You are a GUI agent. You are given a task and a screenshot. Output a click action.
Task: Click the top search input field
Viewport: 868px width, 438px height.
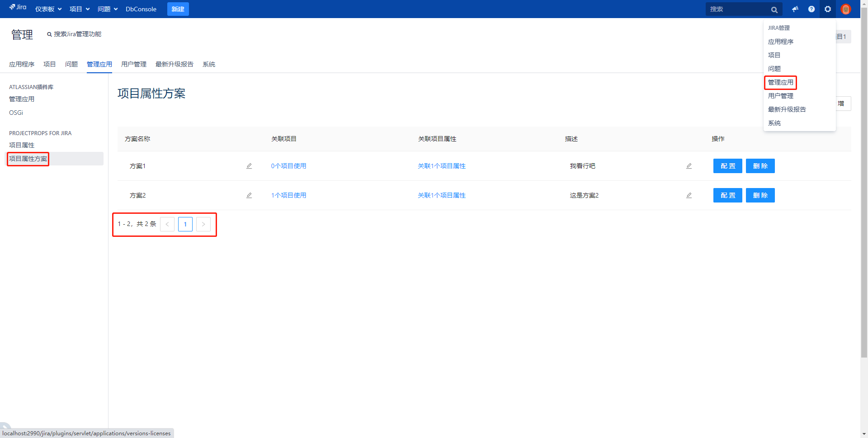coord(738,9)
